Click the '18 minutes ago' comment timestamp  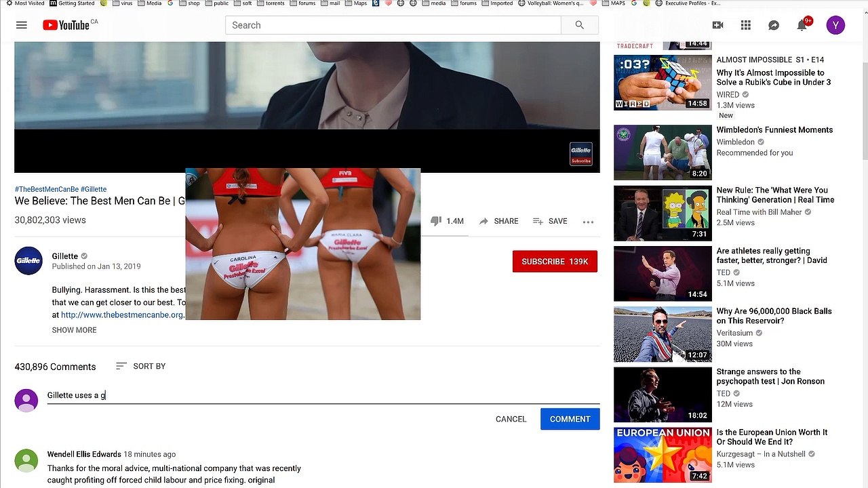coord(150,454)
